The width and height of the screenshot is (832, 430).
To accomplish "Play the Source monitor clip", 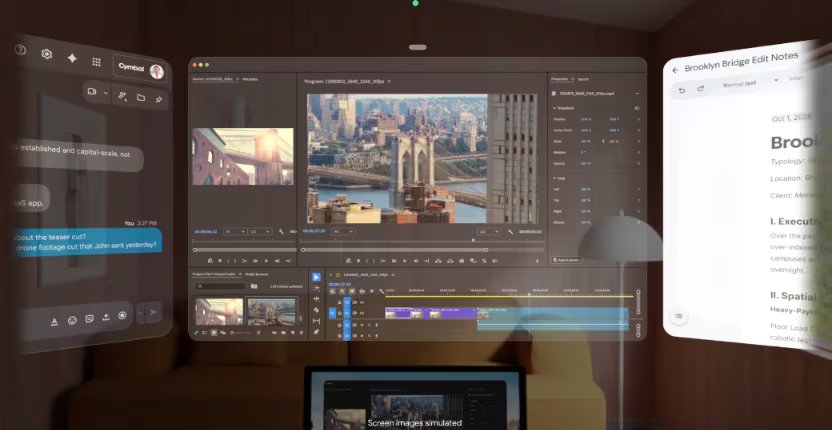I will click(x=266, y=261).
